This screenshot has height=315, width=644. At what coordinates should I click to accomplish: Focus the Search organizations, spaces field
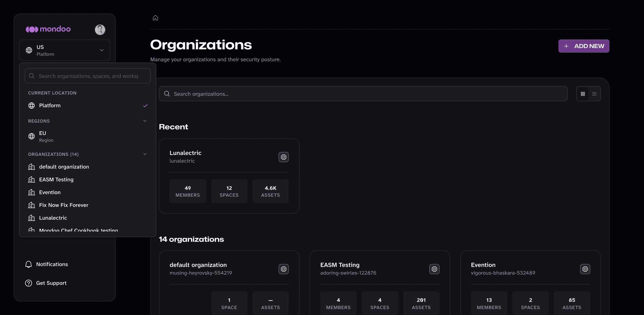pyautogui.click(x=88, y=76)
